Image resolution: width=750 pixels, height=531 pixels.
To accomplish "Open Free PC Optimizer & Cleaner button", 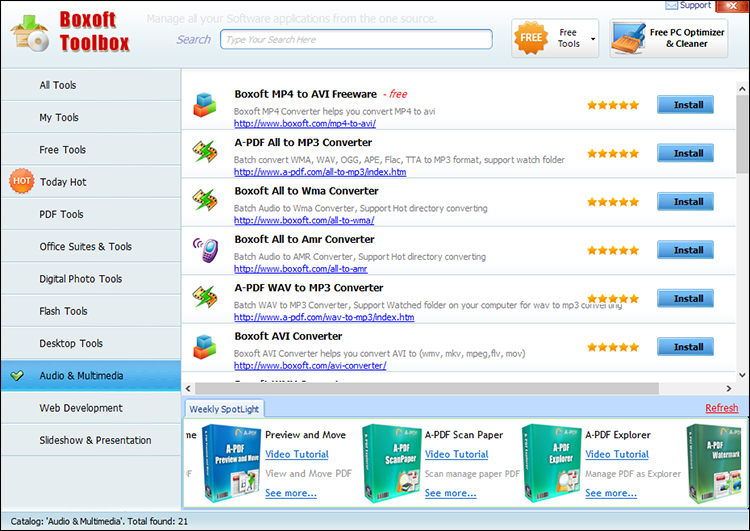I will point(669,38).
